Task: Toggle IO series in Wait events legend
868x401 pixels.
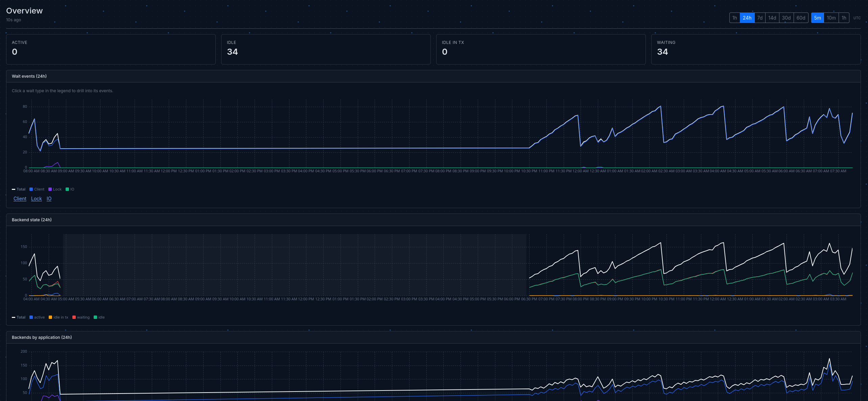Action: click(70, 190)
